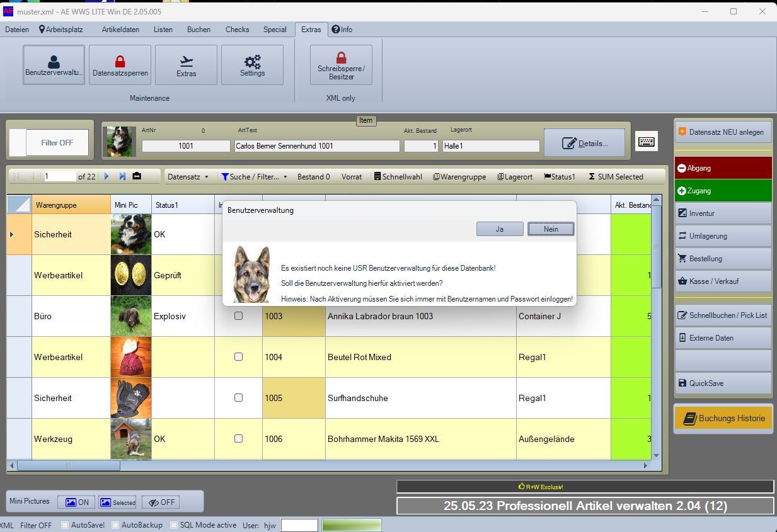The image size is (777, 532).
Task: Open Externe Daten button
Action: 723,338
